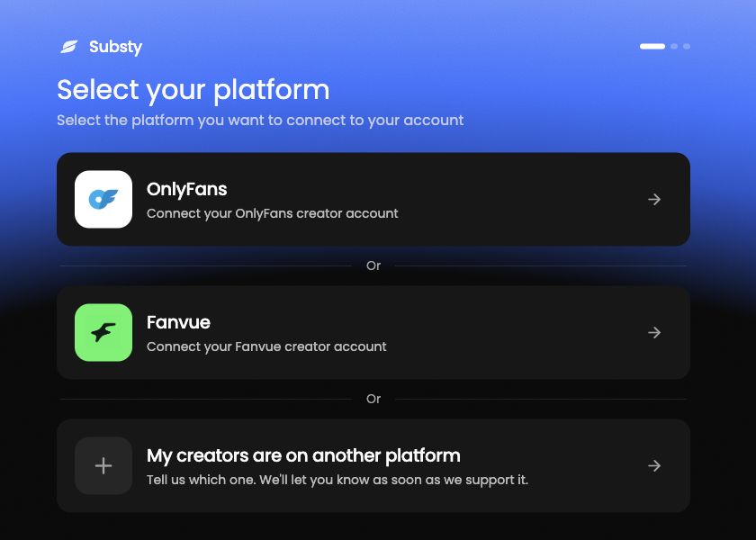Click the plus icon for another platform

[103, 466]
